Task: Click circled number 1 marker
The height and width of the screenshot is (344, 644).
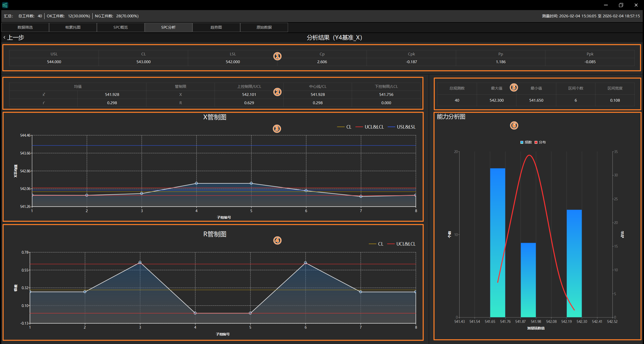Action: click(x=277, y=56)
